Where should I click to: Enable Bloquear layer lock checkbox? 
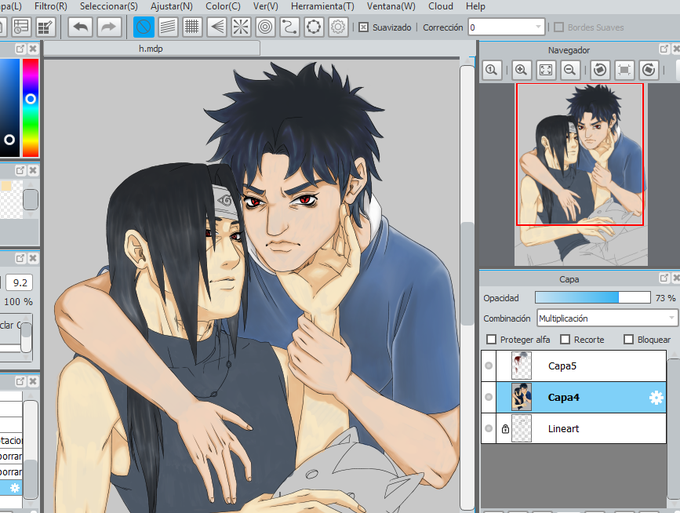coord(628,339)
